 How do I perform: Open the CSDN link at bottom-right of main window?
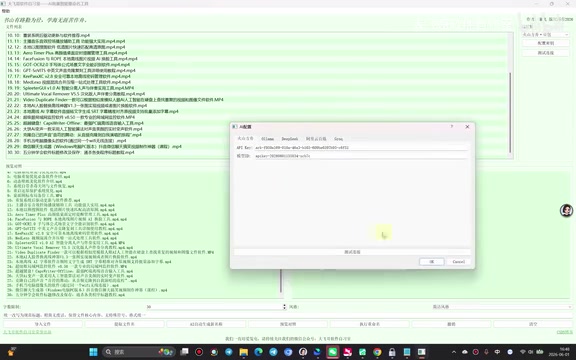click(565, 332)
